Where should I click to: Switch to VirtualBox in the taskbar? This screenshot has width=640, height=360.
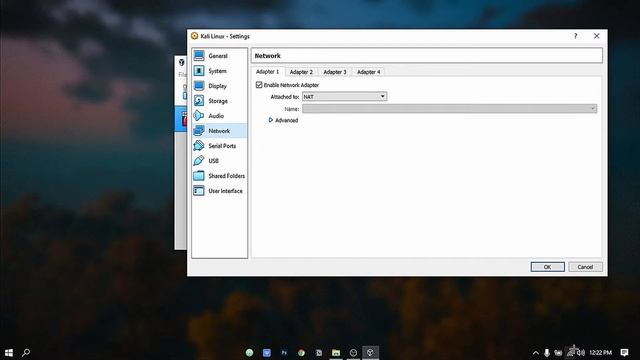(370, 353)
